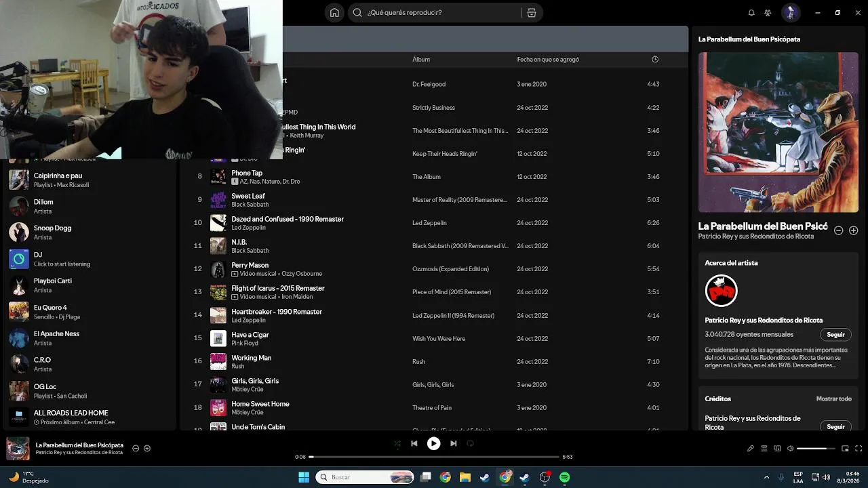Screen dimensions: 868x488
Task: Open El Apache Ness in library
Action: pyautogui.click(x=90, y=338)
